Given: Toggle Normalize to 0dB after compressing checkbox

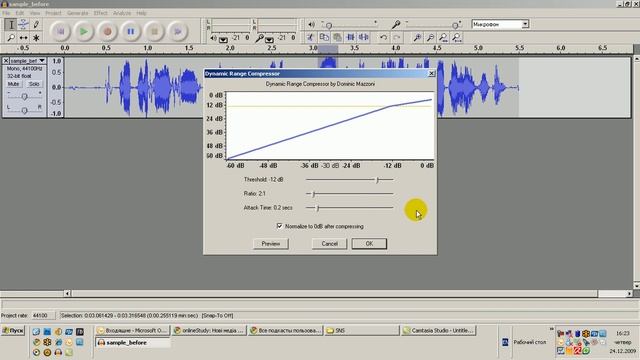Looking at the screenshot, I should pyautogui.click(x=280, y=226).
